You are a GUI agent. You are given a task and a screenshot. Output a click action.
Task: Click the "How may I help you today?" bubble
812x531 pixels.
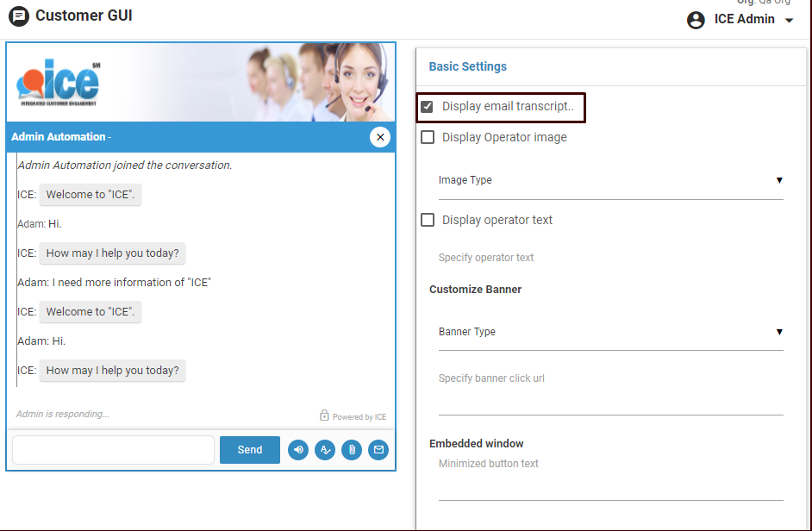(x=112, y=253)
